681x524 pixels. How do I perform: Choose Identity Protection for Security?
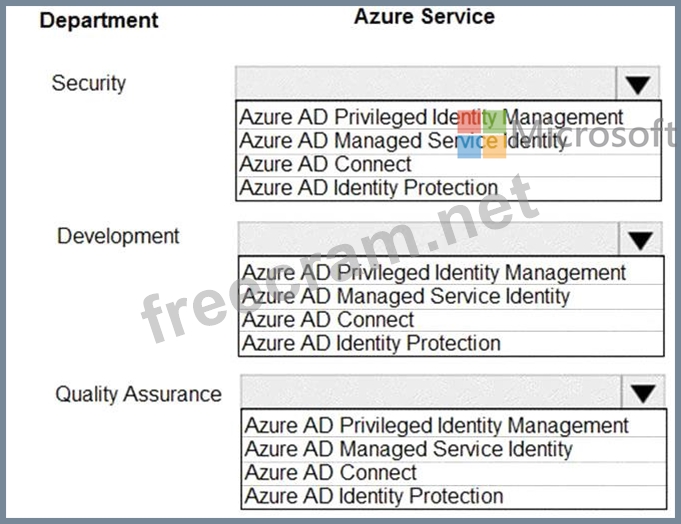coord(369,187)
